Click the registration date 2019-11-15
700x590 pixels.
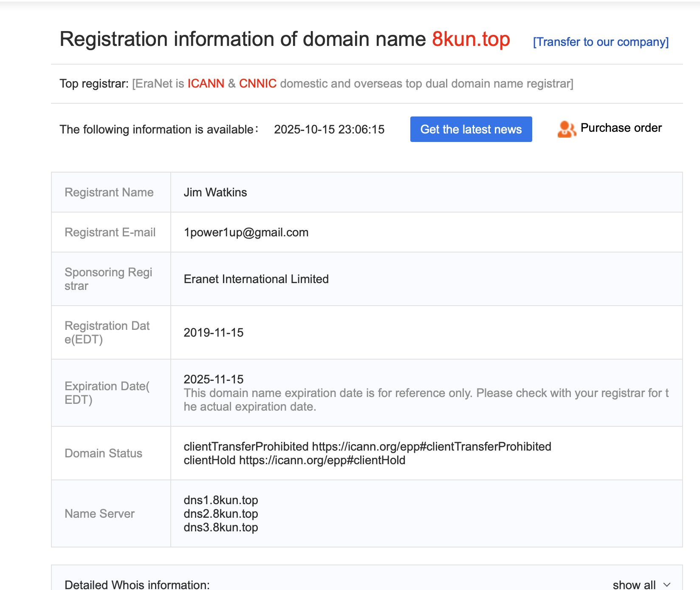(x=213, y=333)
